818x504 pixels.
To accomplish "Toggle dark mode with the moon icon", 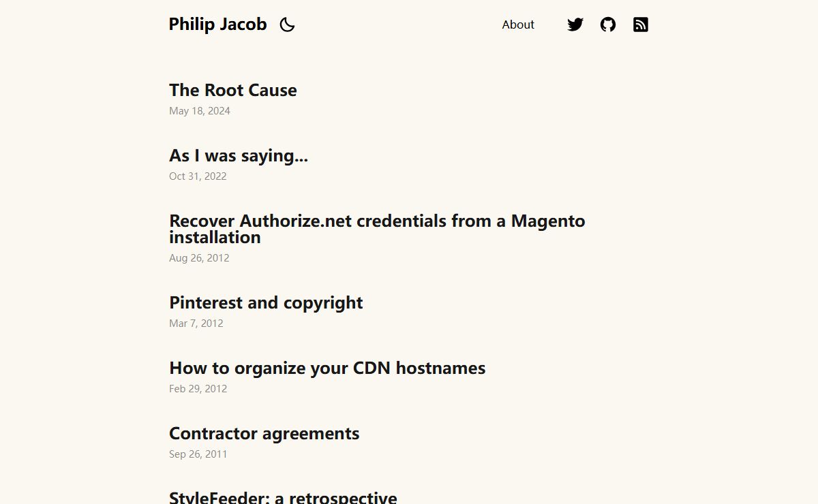I will (287, 25).
